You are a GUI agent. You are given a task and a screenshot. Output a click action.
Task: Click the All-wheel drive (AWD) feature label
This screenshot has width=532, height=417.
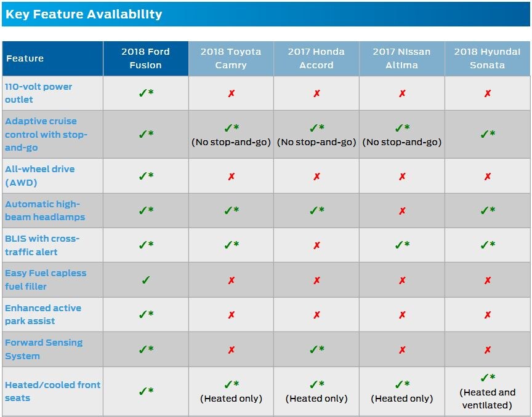click(x=39, y=176)
